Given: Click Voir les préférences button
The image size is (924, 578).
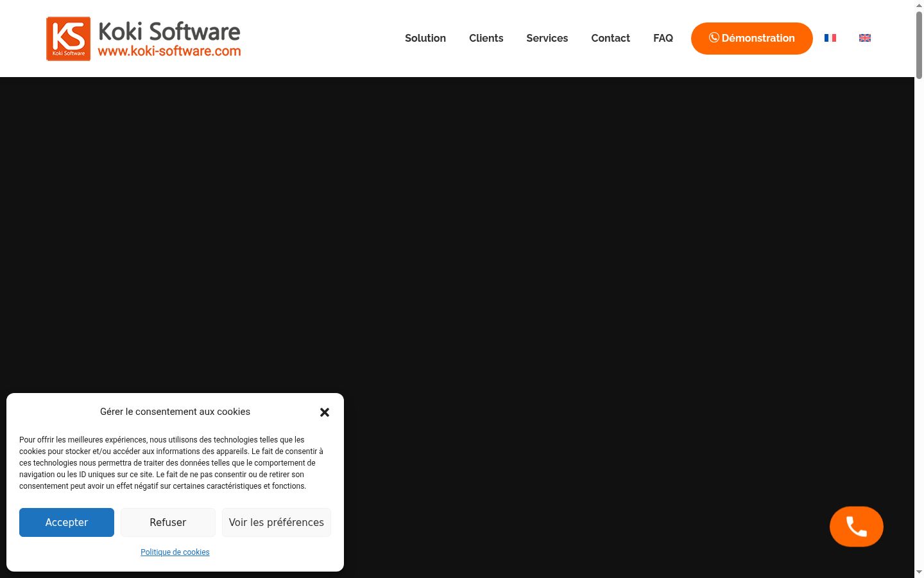Looking at the screenshot, I should 277,522.
